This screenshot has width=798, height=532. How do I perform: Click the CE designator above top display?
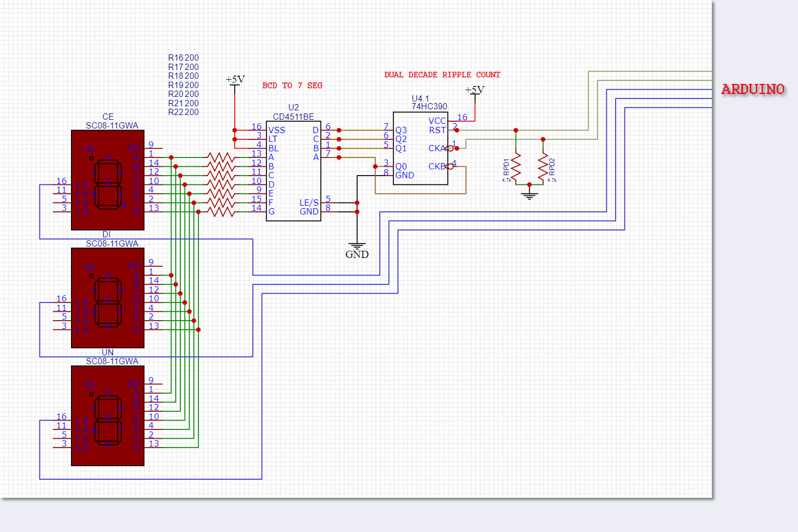[108, 117]
